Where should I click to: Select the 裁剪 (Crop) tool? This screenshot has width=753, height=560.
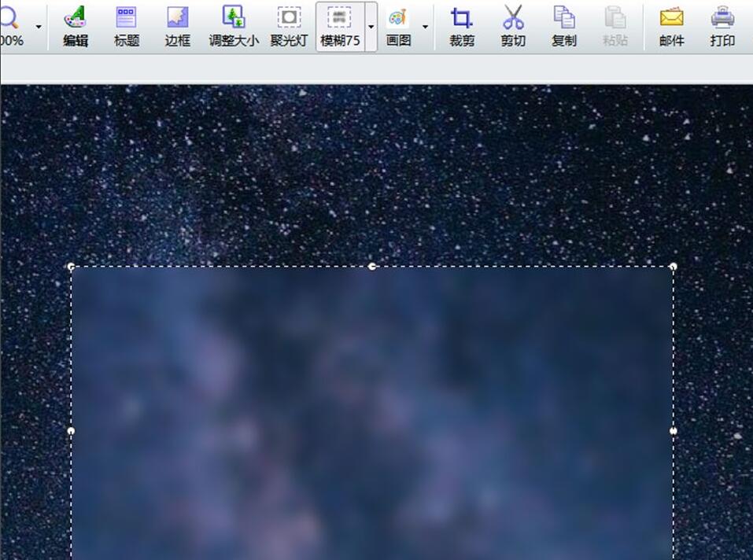pos(462,27)
